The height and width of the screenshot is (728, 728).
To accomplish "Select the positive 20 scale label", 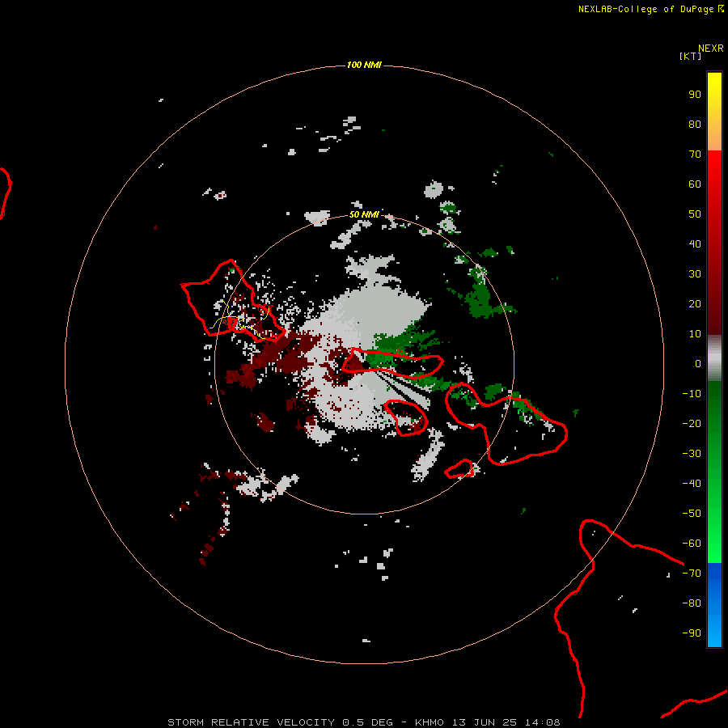I will [x=695, y=304].
